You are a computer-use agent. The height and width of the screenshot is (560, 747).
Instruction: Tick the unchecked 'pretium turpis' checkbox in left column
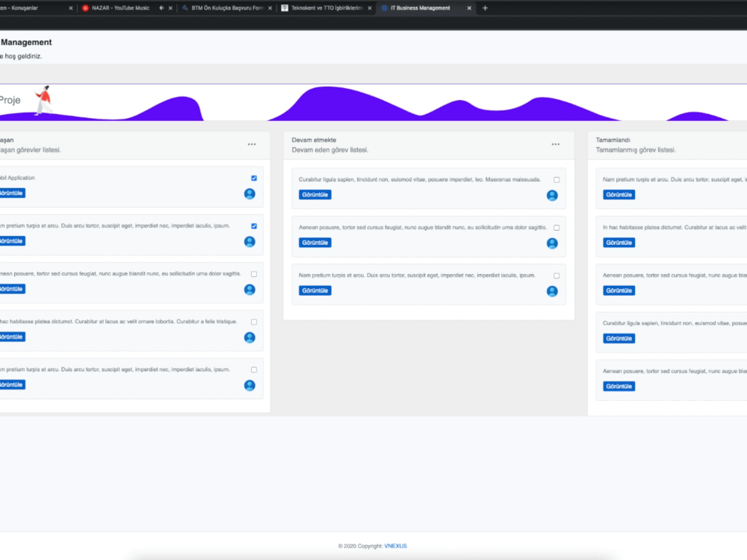(x=254, y=370)
